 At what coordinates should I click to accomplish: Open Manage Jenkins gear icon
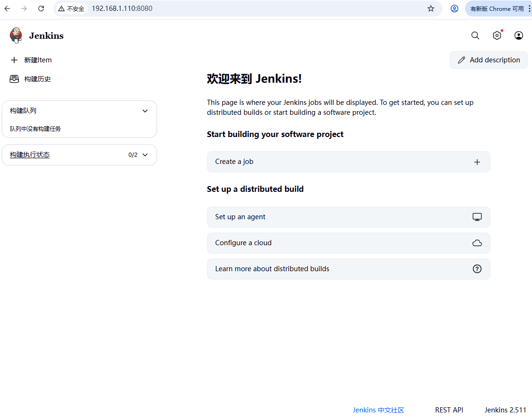click(x=497, y=35)
